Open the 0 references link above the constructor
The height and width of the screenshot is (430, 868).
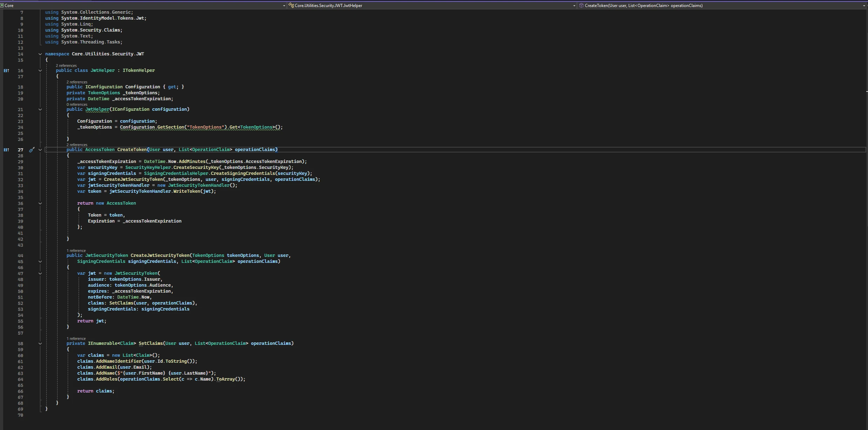(77, 104)
